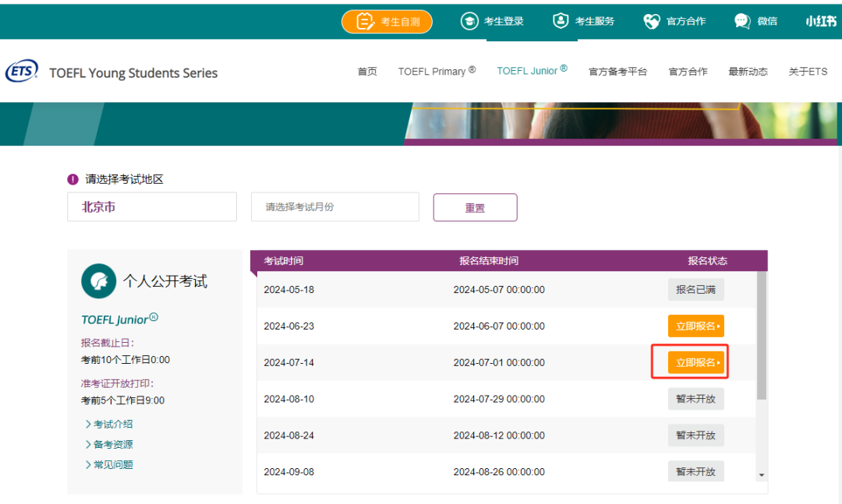
Task: Click the 微信 chat bubble icon
Action: (742, 22)
